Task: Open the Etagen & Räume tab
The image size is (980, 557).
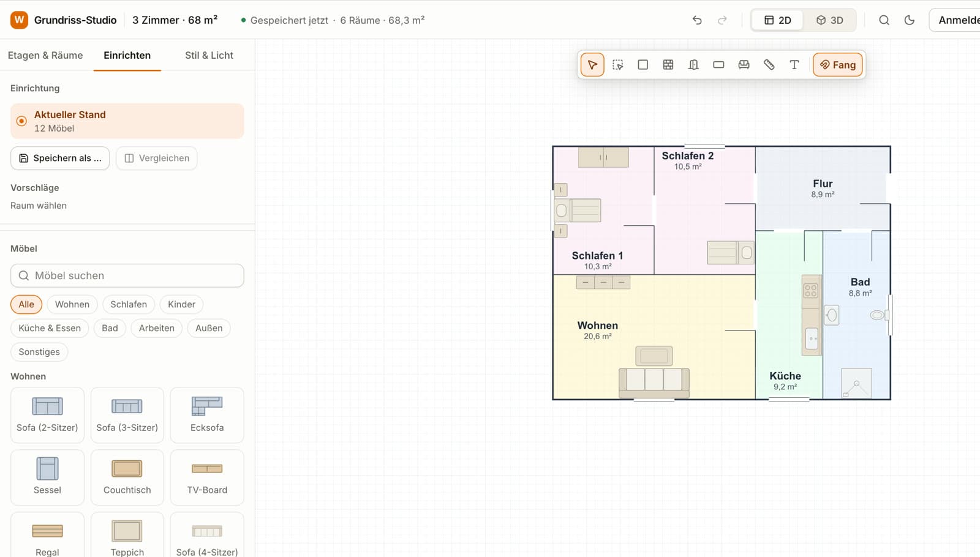Action: (x=45, y=55)
